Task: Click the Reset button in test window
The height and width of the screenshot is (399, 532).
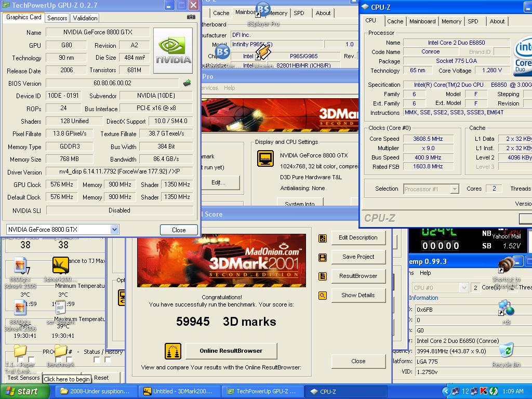Action: 101,378
